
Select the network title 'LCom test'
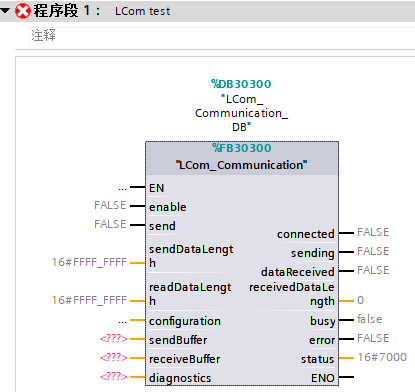pyautogui.click(x=142, y=11)
